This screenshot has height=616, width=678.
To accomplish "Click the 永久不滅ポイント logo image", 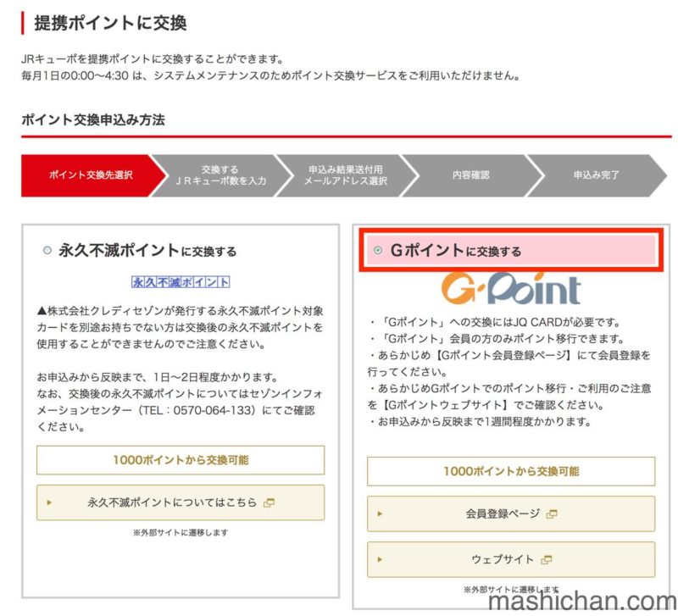I will (x=181, y=282).
